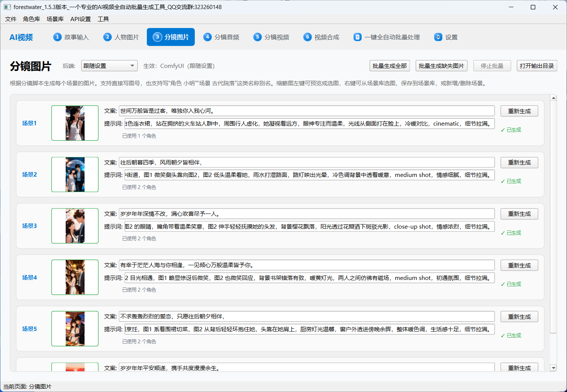567x392 pixels.
Task: Click the 场景1 文案 text field
Action: 307,111
